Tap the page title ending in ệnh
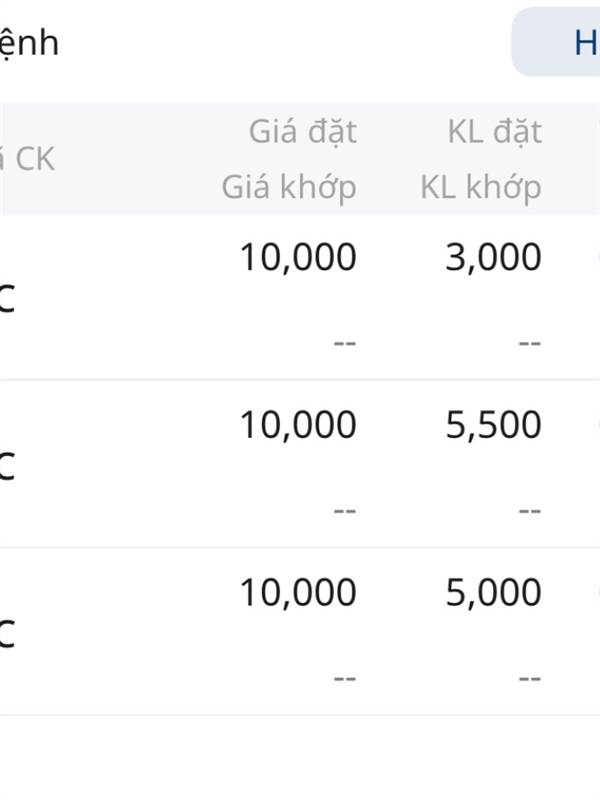 (x=29, y=44)
